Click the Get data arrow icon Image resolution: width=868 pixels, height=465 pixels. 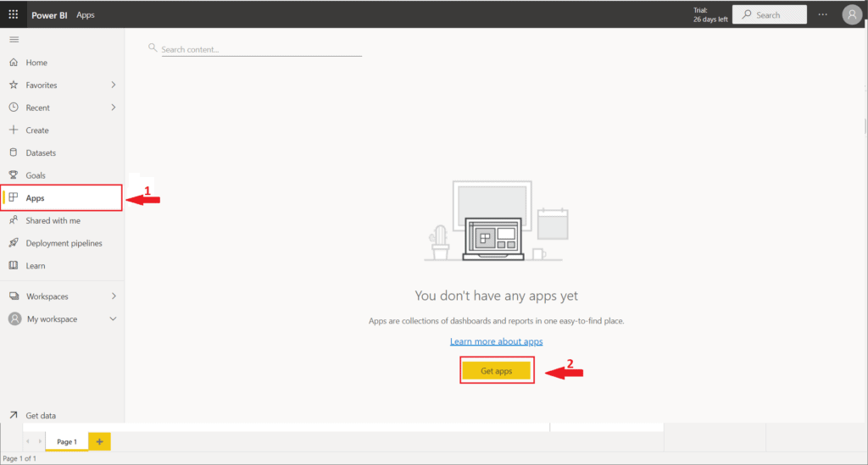(x=14, y=416)
